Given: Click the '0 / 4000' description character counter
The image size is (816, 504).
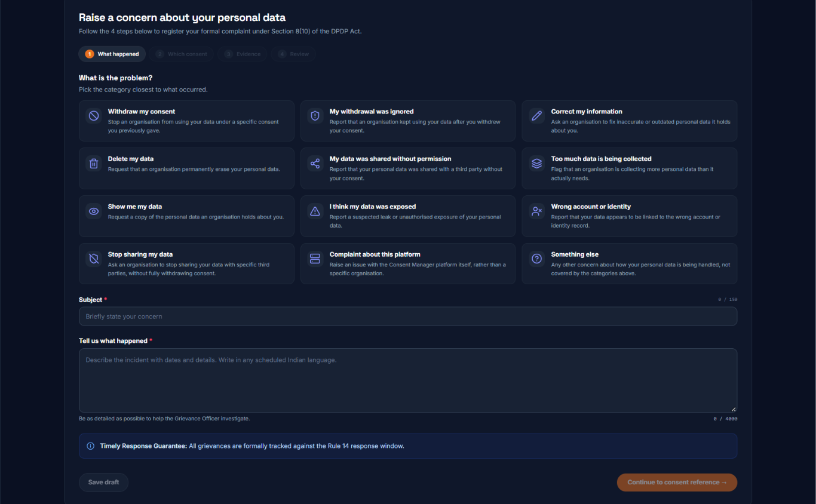Looking at the screenshot, I should [725, 419].
